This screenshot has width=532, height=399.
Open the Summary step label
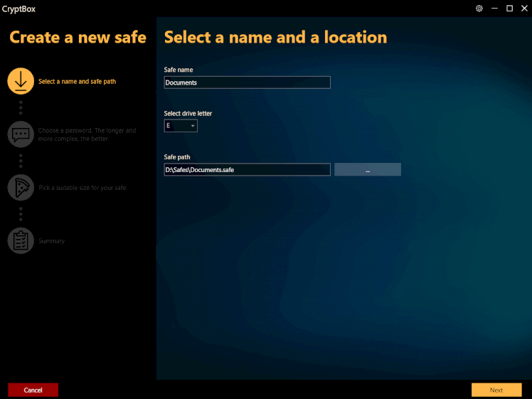coord(51,241)
